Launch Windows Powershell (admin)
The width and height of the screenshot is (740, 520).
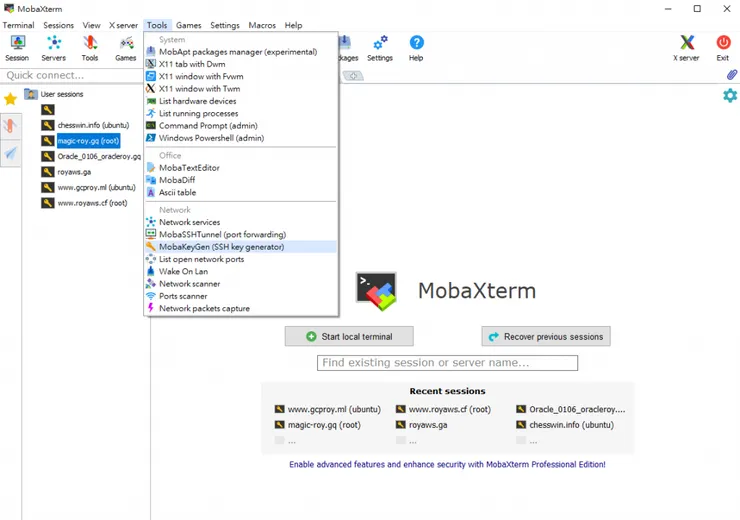click(241, 138)
